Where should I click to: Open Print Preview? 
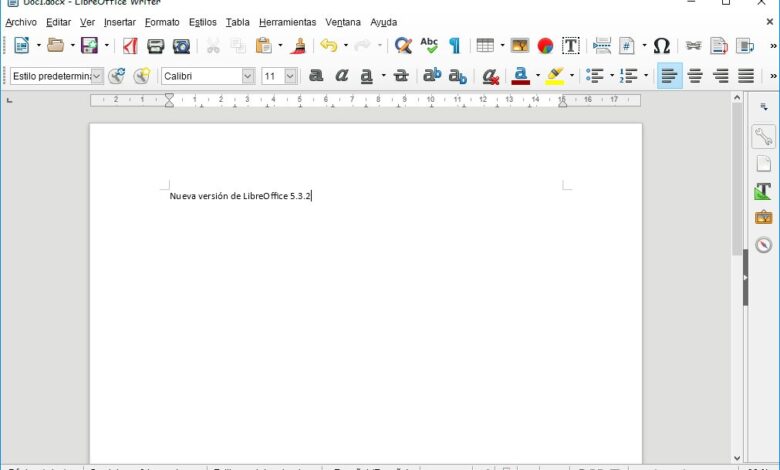[x=181, y=46]
